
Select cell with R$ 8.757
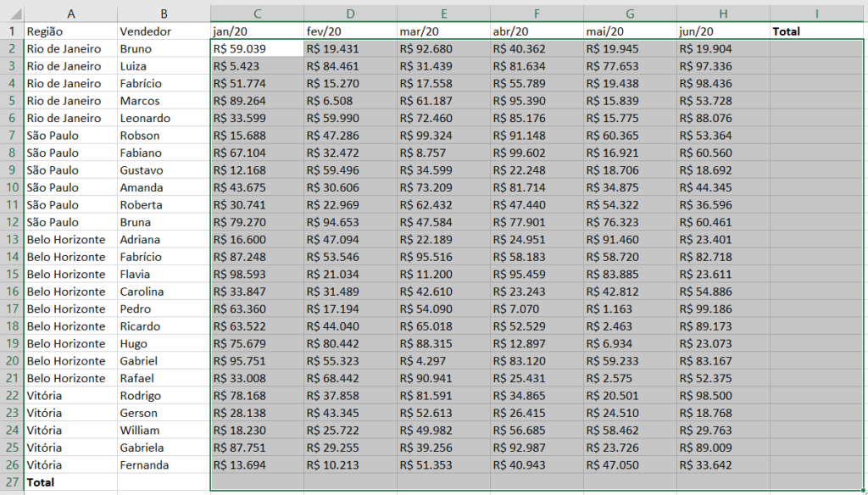coord(443,153)
